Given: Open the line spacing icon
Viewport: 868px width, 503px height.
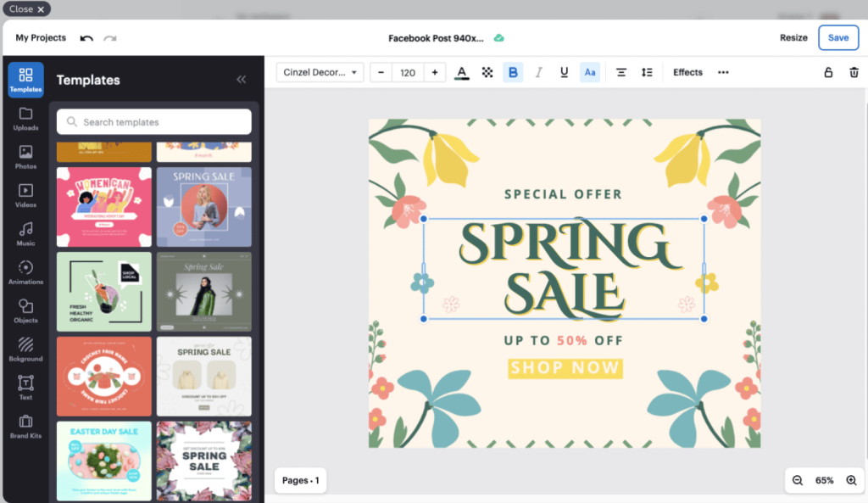Looking at the screenshot, I should pos(647,73).
